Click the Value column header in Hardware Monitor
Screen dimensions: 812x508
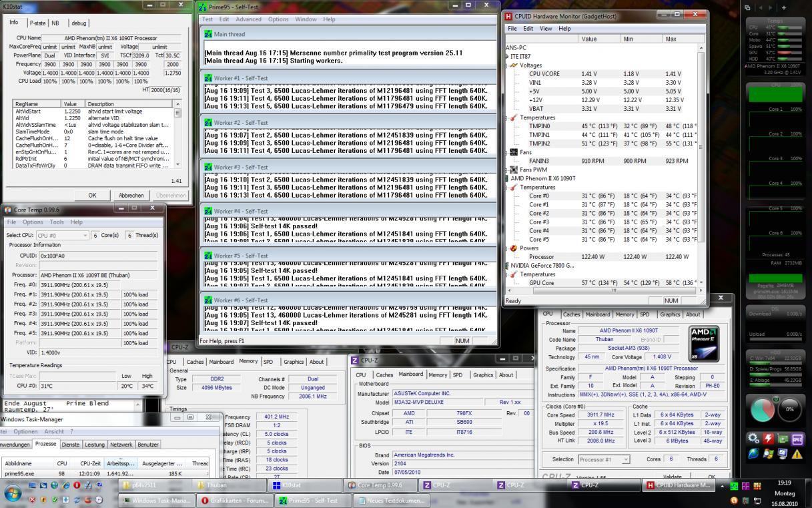[600, 39]
